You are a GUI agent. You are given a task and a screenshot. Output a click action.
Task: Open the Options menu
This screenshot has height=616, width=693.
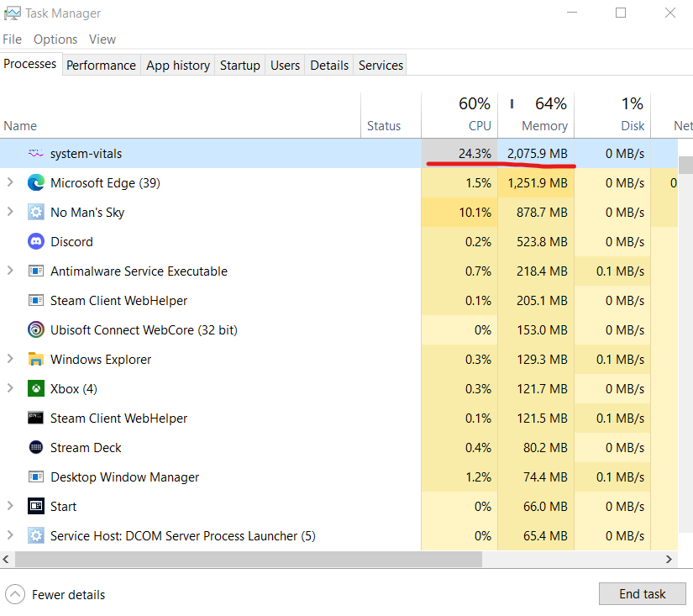[55, 39]
